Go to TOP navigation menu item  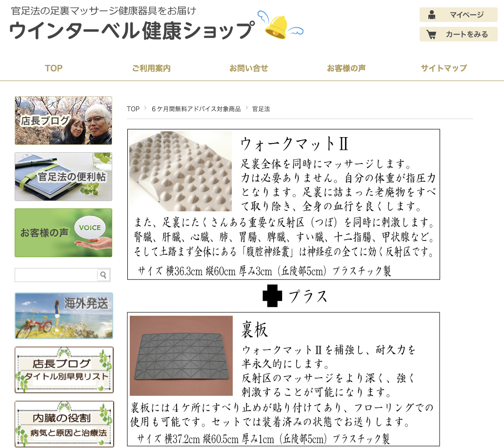pos(54,68)
